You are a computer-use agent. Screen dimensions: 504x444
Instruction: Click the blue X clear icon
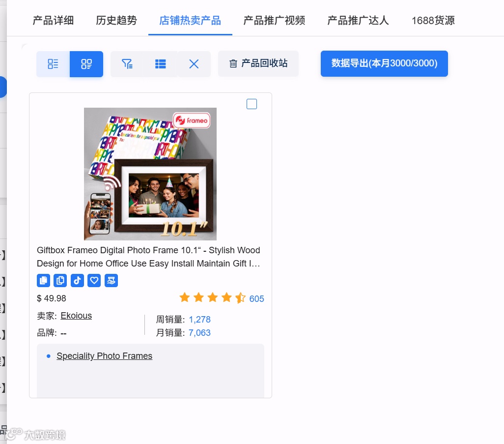[x=194, y=64]
